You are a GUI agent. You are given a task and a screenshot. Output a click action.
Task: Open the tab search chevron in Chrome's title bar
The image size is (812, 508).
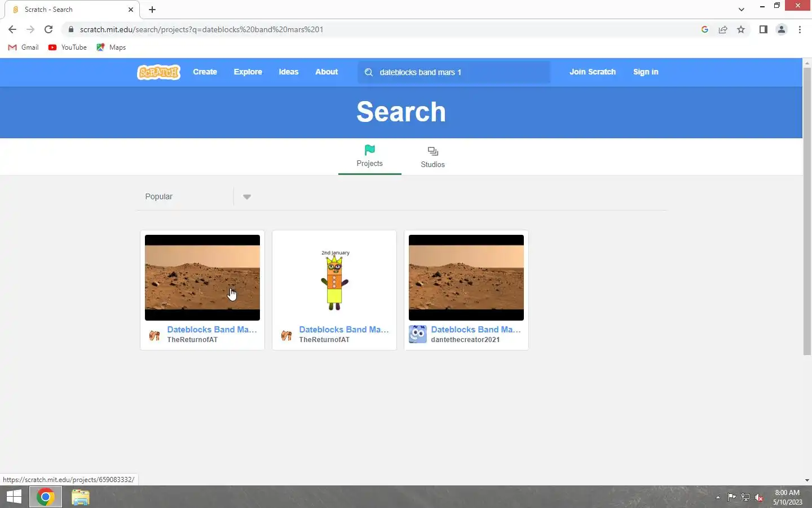742,9
